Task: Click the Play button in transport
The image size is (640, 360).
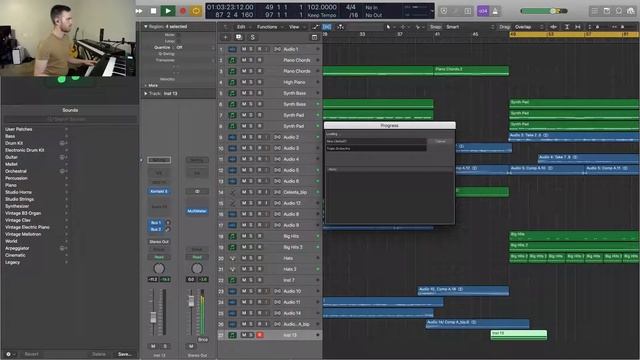Action: 167,11
